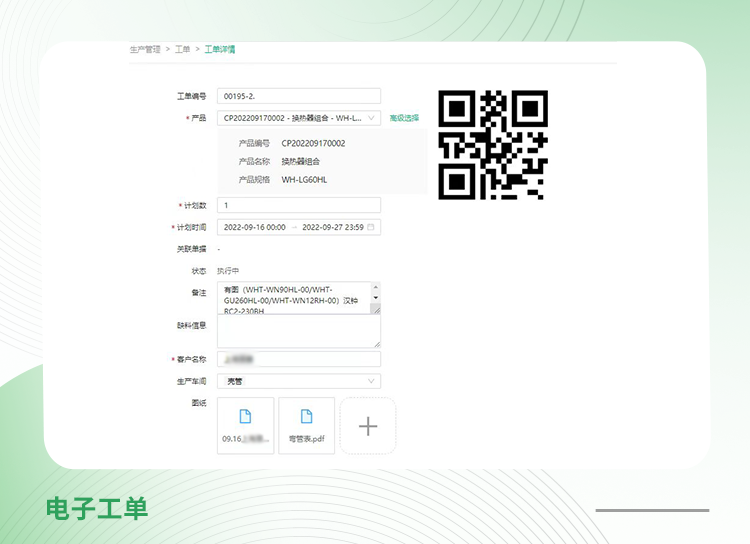This screenshot has width=750, height=544.
Task: Go to the 工单 breadcrumb
Action: 182,49
